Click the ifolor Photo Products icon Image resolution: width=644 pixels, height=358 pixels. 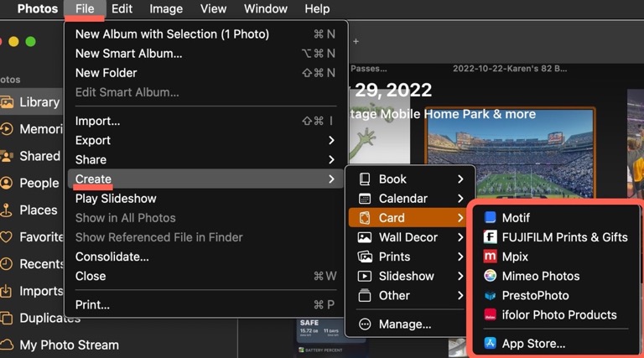[491, 315]
